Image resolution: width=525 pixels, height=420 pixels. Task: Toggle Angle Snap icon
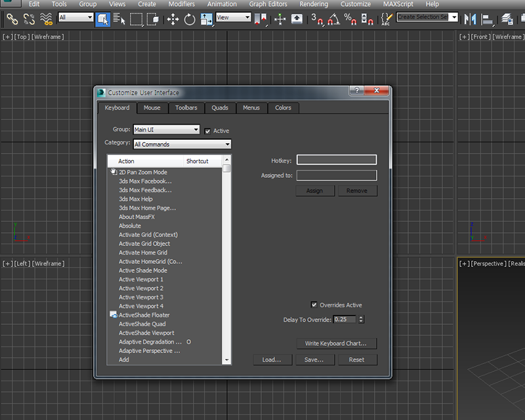click(x=333, y=19)
